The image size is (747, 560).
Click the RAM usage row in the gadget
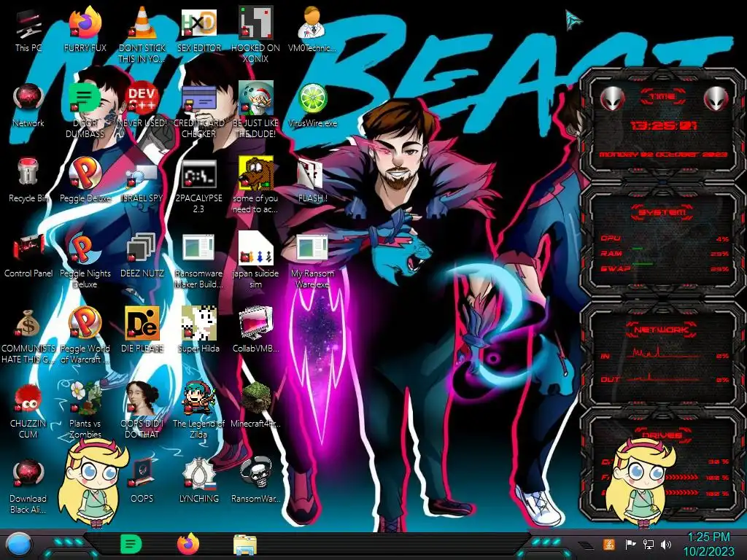(x=664, y=253)
